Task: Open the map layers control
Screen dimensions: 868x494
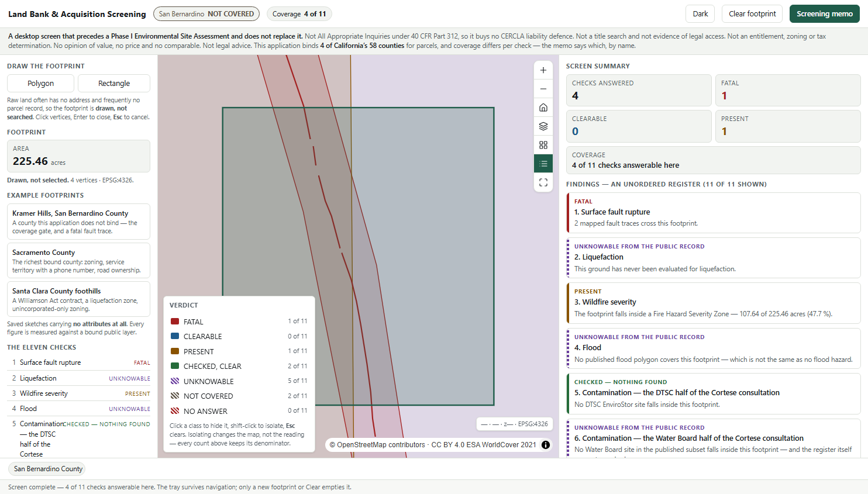Action: coord(543,126)
